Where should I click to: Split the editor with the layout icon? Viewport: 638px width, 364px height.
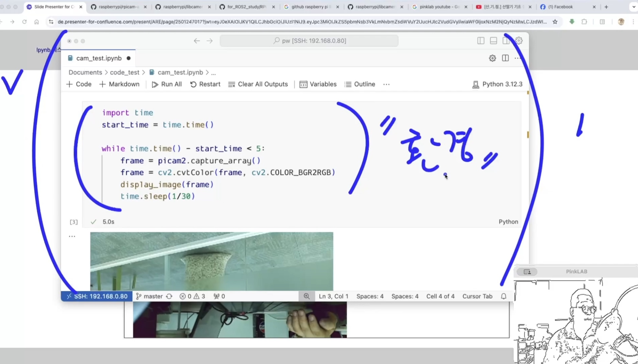click(505, 58)
